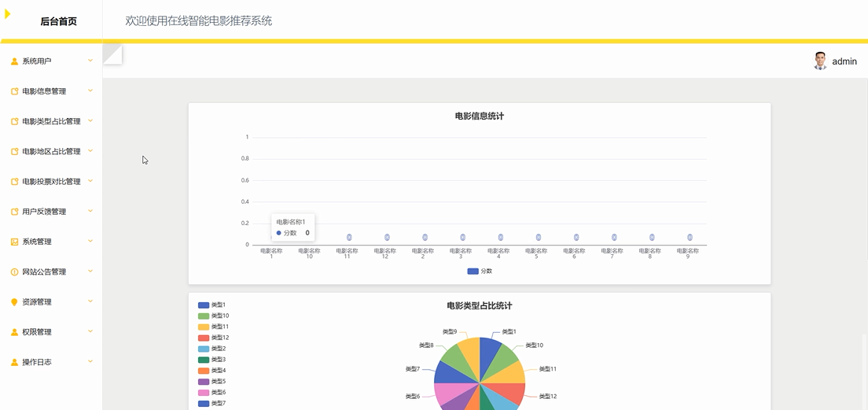Toggle 类型4 pie legend entry
This screenshot has height=410, width=868.
click(x=212, y=371)
